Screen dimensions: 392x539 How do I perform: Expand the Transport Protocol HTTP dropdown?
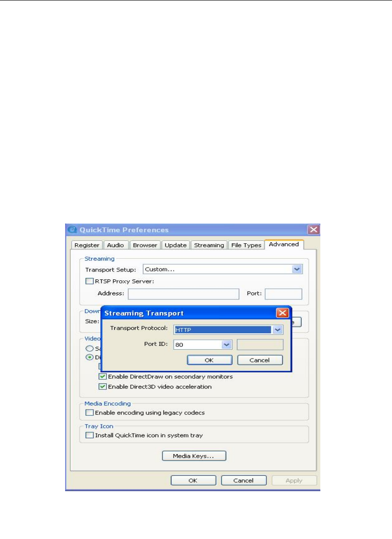click(229, 329)
